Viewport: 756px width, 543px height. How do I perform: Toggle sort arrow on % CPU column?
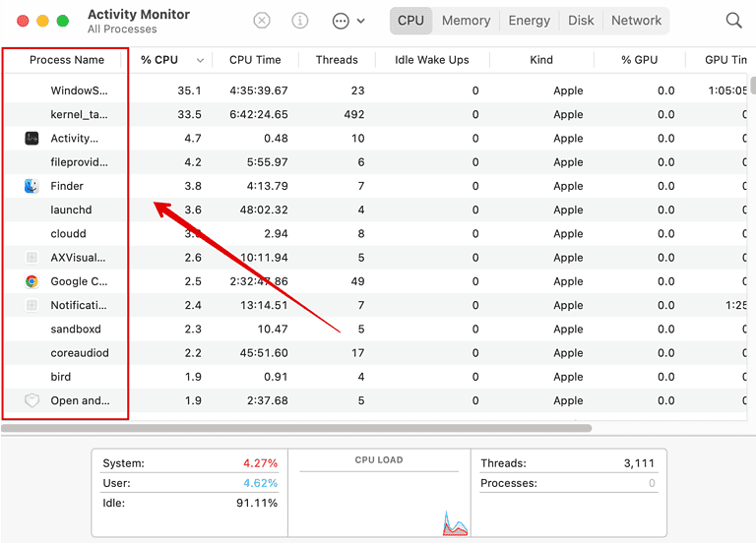[x=201, y=60]
